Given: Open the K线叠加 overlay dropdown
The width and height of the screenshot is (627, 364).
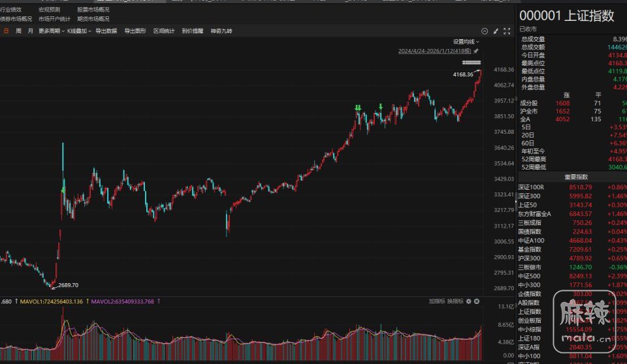Looking at the screenshot, I should pos(79,31).
